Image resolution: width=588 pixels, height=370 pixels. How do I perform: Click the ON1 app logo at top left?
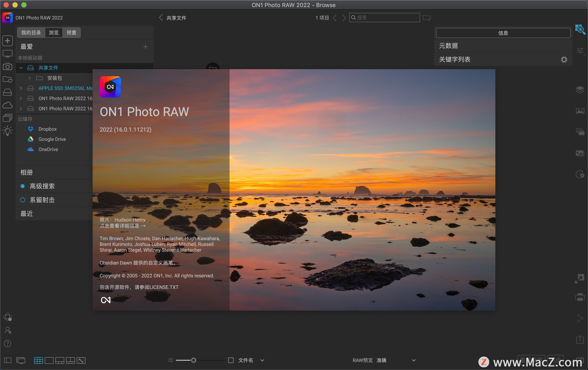pos(7,18)
